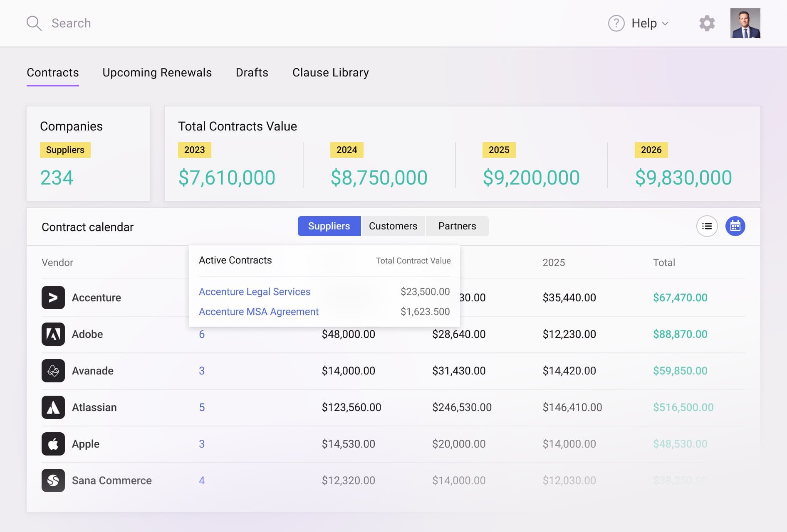The image size is (787, 532).
Task: Click the $9,830,000 total for 2026
Action: [x=683, y=178]
